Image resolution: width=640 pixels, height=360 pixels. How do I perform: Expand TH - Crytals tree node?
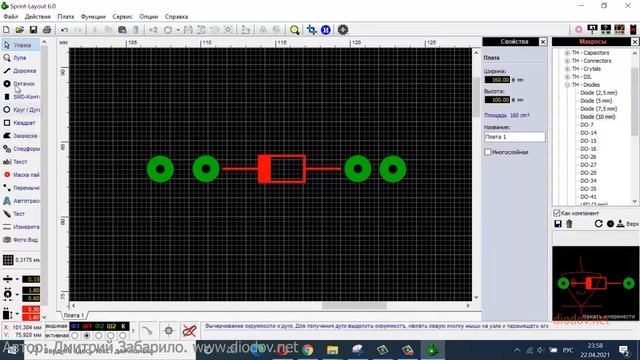(x=567, y=69)
